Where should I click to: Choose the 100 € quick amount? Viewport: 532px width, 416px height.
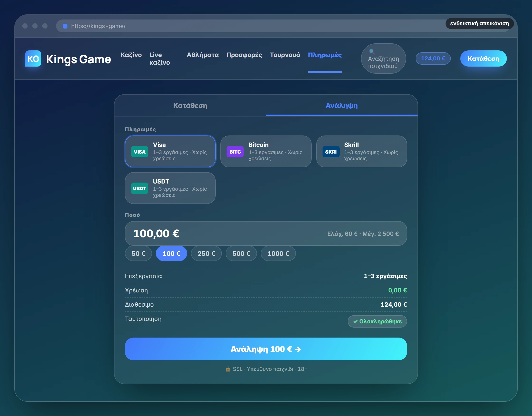pyautogui.click(x=171, y=254)
